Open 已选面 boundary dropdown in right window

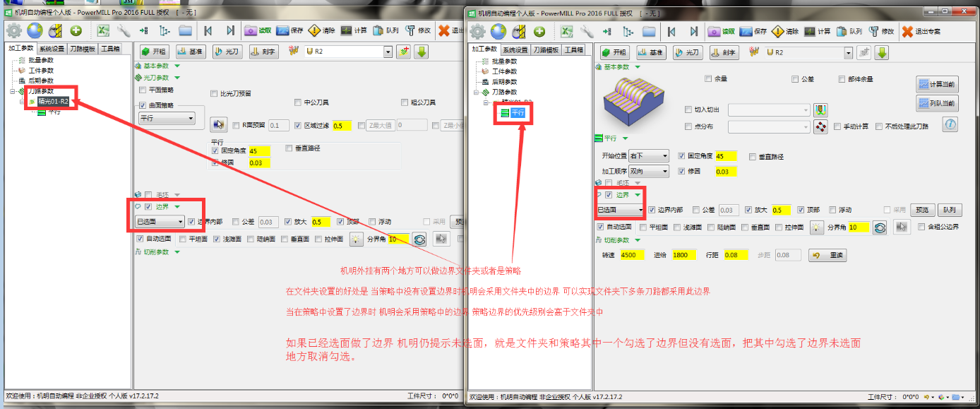(621, 210)
